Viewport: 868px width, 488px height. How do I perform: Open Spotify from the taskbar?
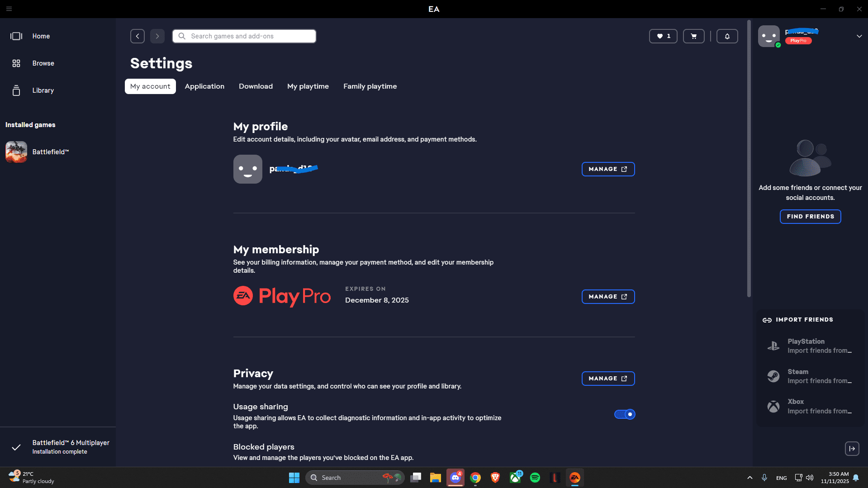tap(535, 478)
